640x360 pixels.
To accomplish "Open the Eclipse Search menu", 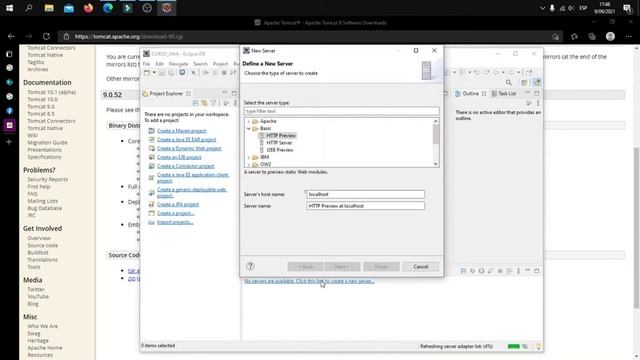I will point(200,64).
